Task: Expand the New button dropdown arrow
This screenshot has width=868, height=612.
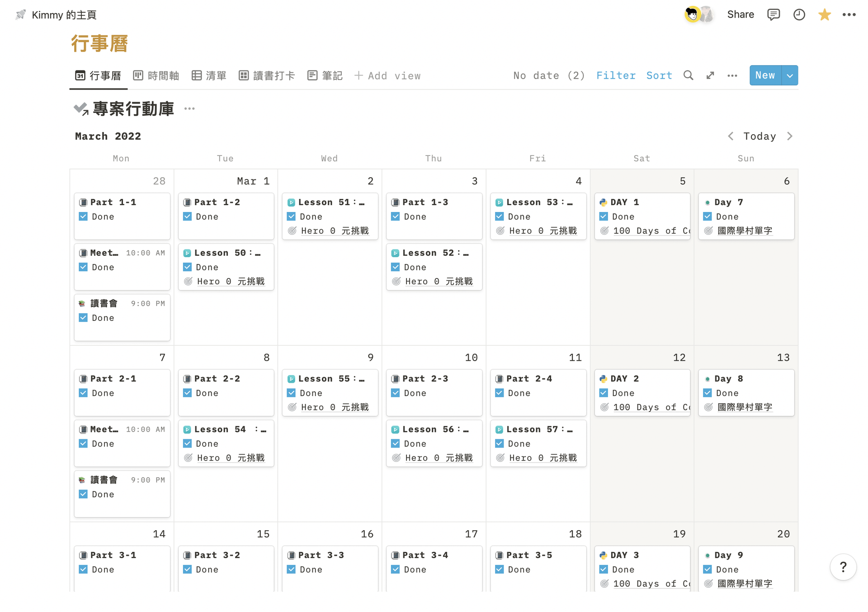Action: [x=790, y=75]
